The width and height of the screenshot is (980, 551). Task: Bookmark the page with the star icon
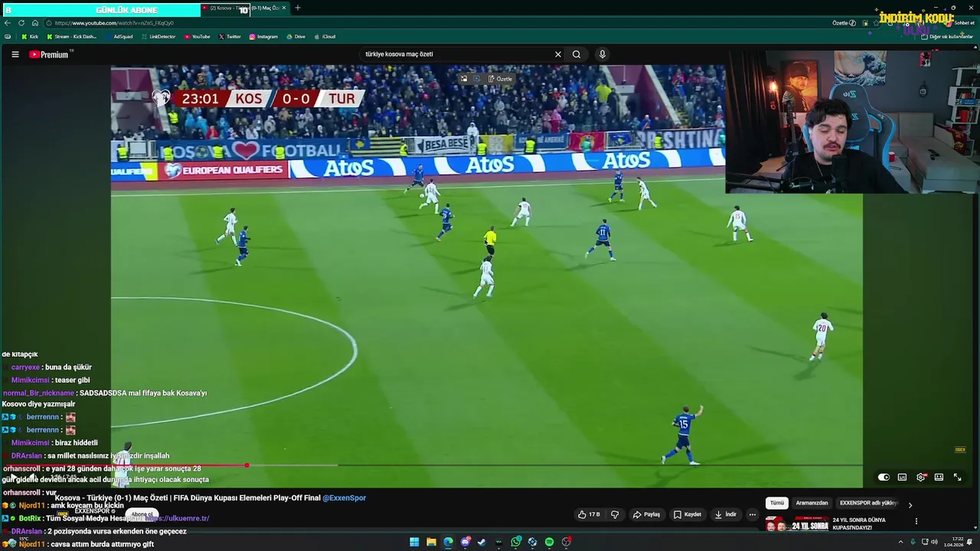tap(877, 23)
